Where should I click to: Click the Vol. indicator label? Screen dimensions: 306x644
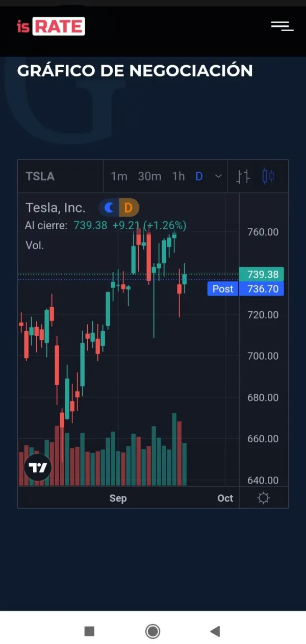(35, 246)
